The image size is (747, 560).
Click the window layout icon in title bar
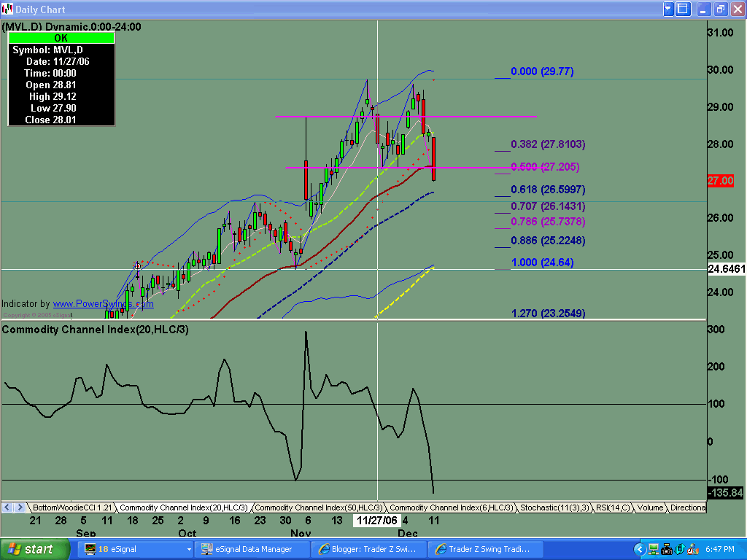(x=683, y=9)
